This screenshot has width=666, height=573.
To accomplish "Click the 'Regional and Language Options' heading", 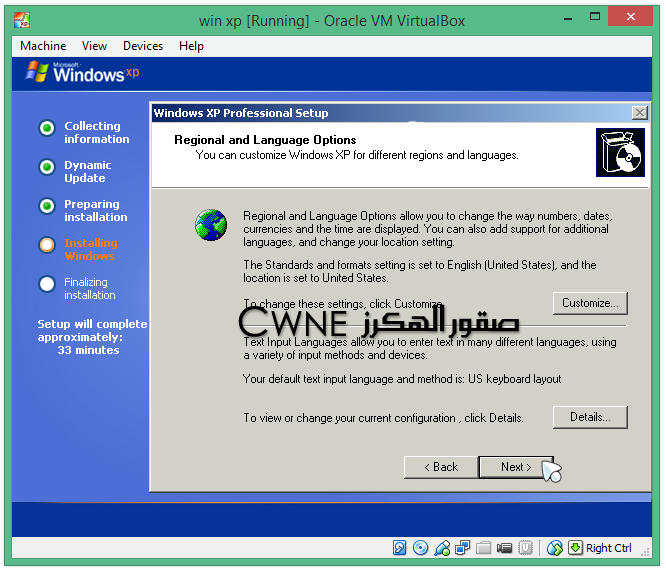I will pos(265,140).
